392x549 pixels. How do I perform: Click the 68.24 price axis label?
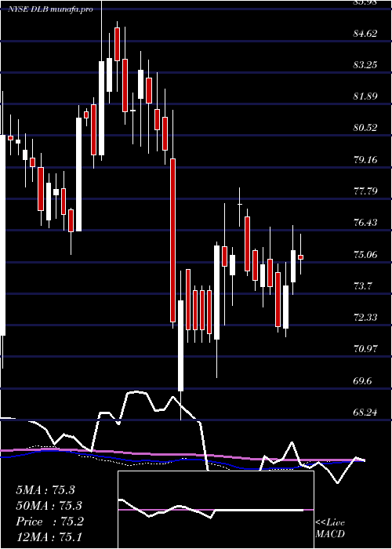[365, 413]
